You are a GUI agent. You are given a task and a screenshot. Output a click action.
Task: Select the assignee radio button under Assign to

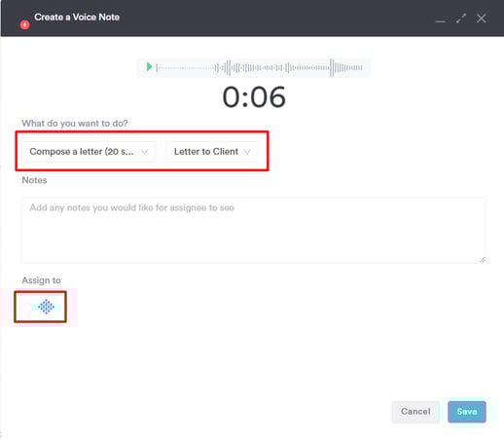[26, 308]
